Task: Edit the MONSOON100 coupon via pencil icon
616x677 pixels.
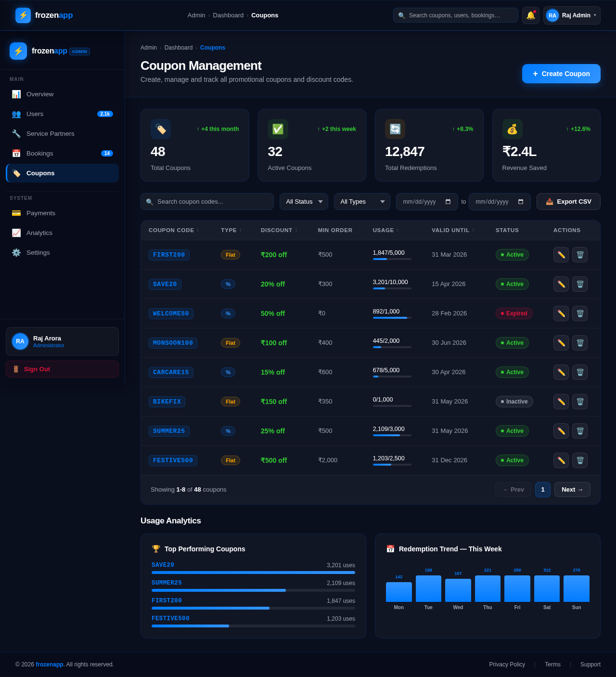Action: [x=561, y=343]
